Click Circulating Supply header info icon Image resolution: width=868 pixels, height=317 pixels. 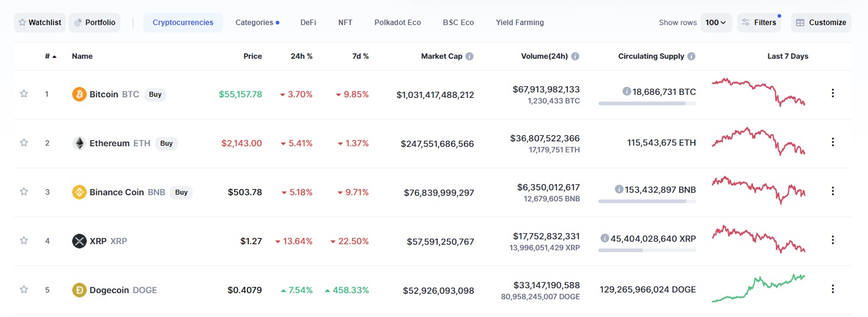tap(691, 56)
